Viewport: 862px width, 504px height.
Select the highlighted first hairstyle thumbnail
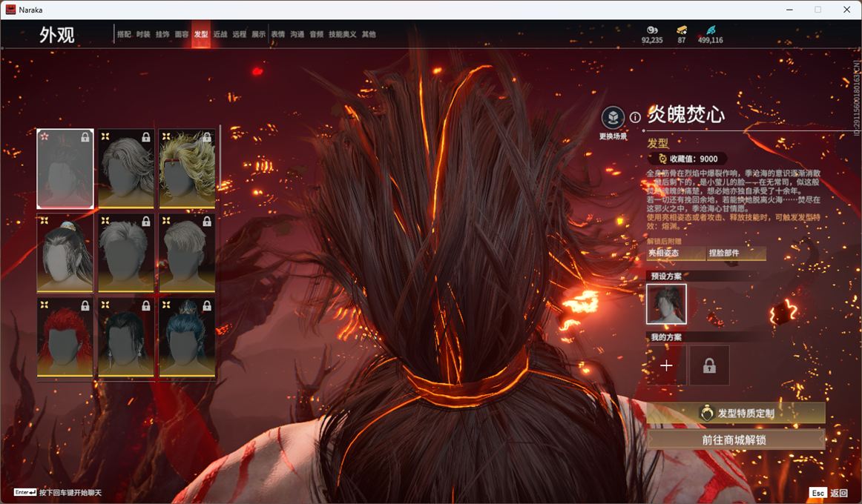(65, 168)
